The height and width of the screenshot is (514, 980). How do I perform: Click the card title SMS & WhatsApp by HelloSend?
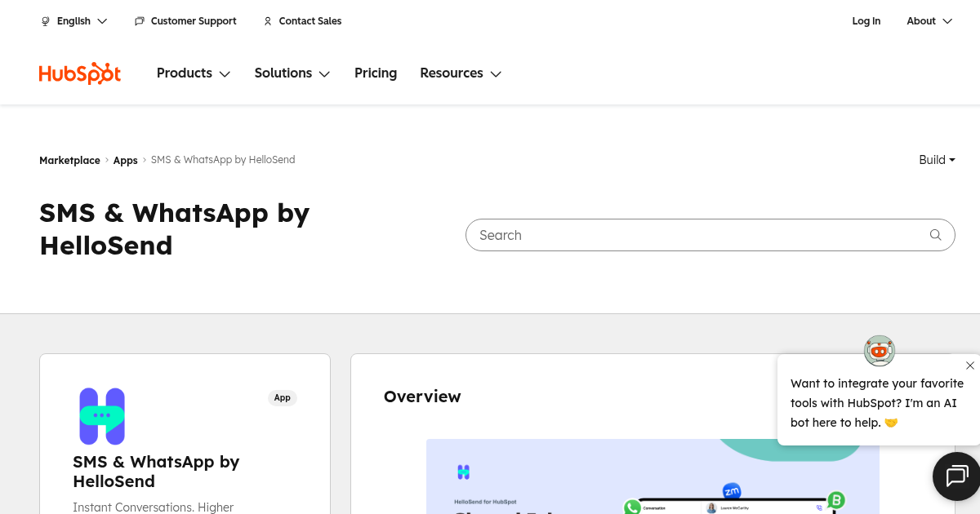[x=156, y=472]
